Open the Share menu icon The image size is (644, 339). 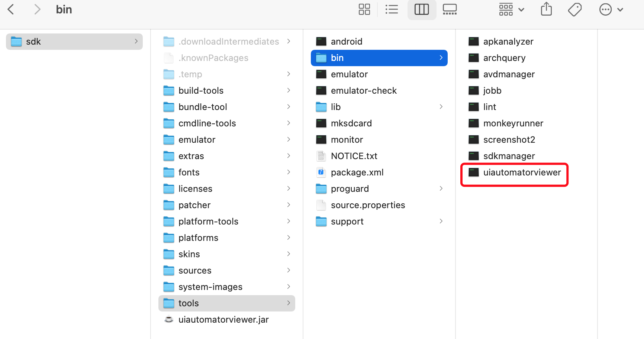(546, 9)
